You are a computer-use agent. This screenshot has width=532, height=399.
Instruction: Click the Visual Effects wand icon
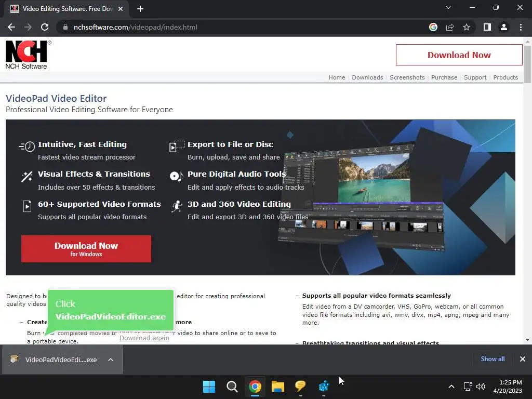coord(27,177)
